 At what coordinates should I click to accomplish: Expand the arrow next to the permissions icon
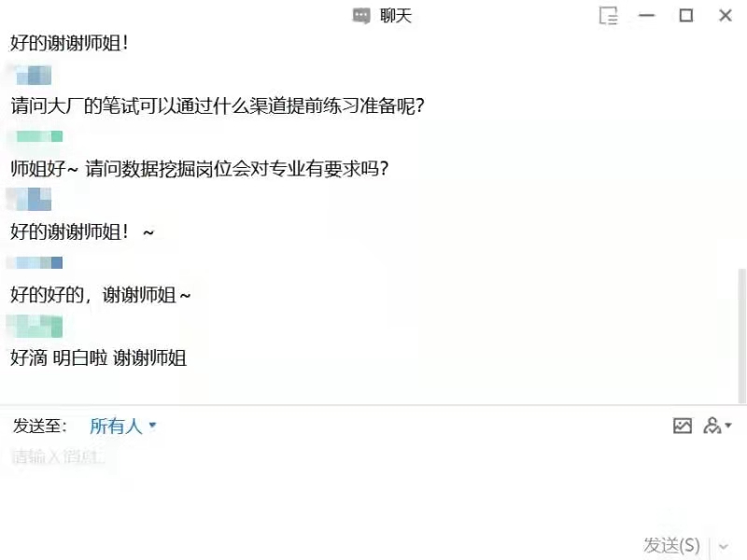click(728, 425)
